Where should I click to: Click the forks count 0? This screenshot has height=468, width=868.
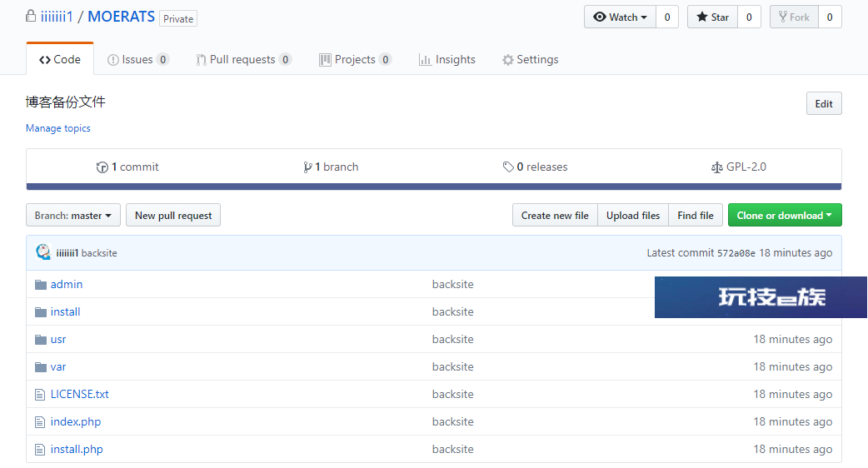pyautogui.click(x=830, y=17)
